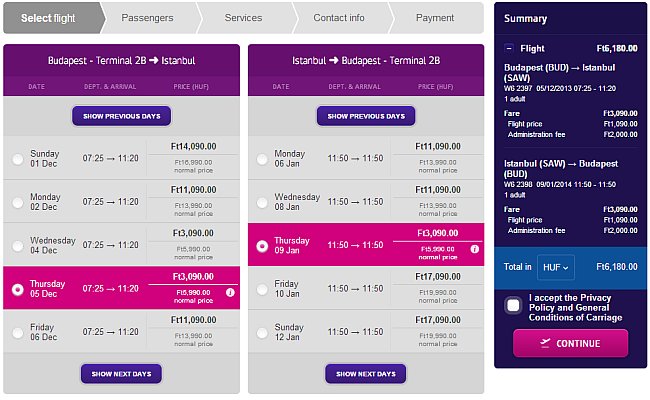This screenshot has width=650, height=400.
Task: Show next days for Istanbul to Budapest
Action: [366, 374]
